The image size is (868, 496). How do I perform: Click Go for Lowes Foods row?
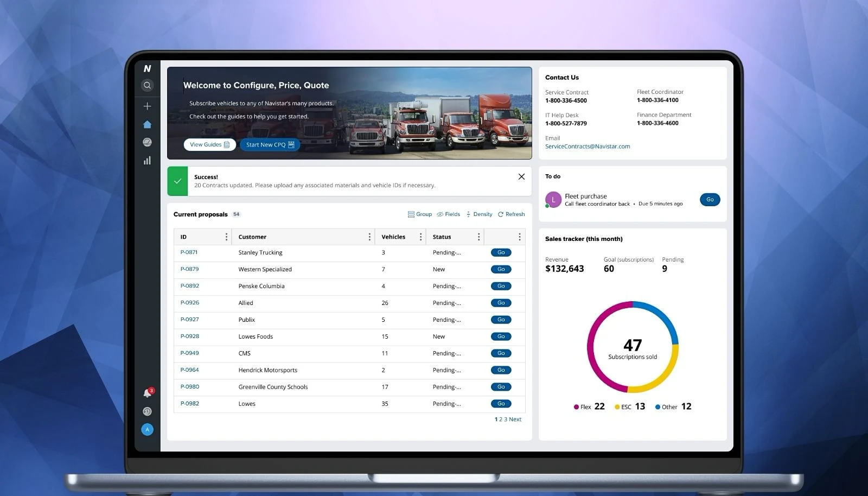point(501,336)
